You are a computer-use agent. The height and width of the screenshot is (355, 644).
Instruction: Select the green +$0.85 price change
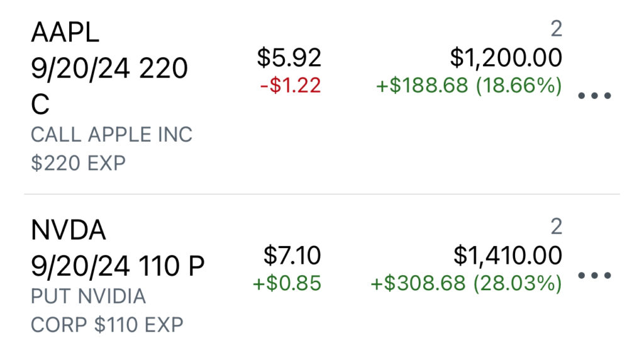[287, 283]
